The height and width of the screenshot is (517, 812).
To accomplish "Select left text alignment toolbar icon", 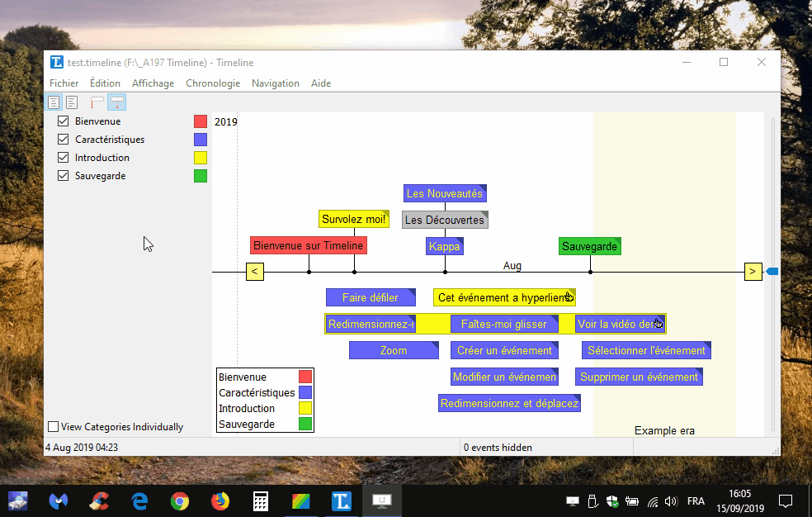I will 72,102.
